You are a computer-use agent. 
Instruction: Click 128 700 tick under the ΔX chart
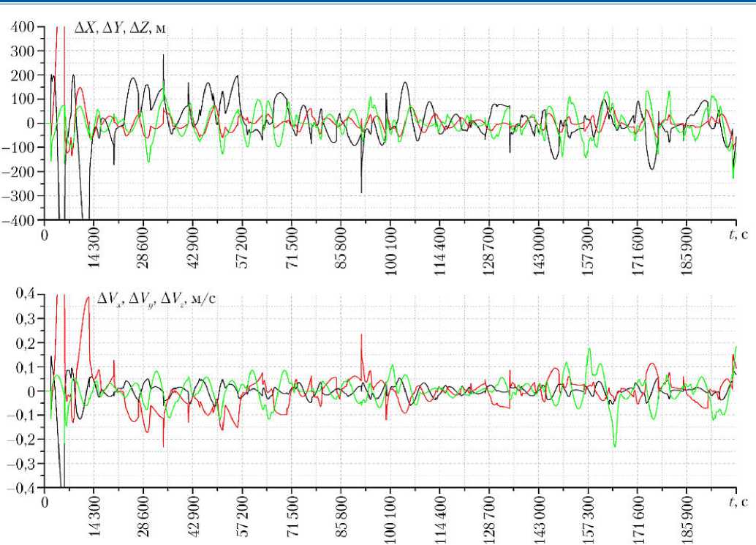pos(489,251)
